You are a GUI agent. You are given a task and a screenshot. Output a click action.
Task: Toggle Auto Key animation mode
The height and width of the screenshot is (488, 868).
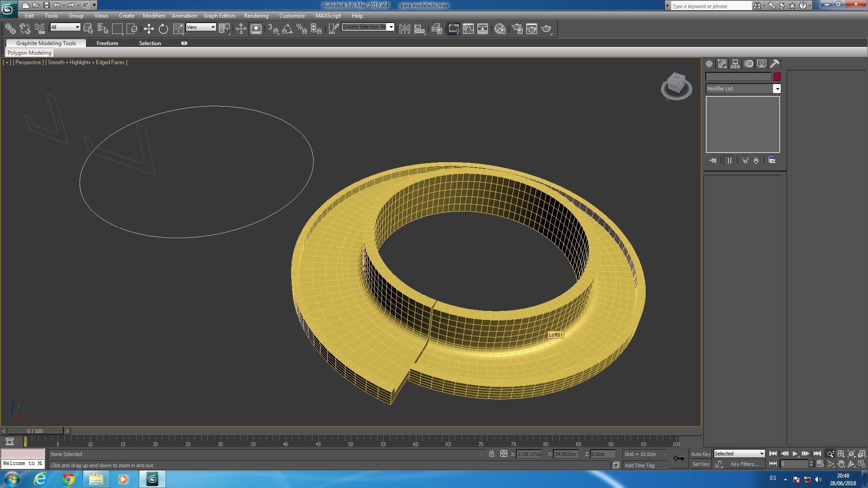[x=700, y=454]
